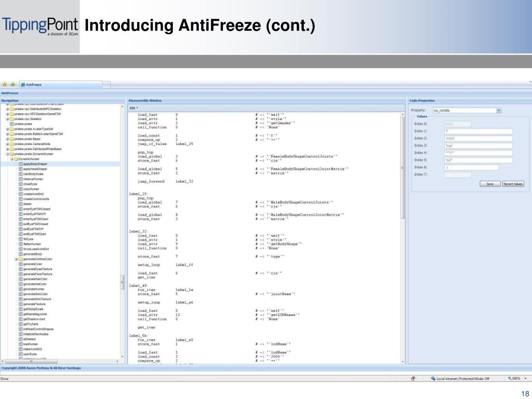Image resolution: width=532 pixels, height=399 pixels.
Task: Click the Revert Values button
Action: pyautogui.click(x=513, y=184)
